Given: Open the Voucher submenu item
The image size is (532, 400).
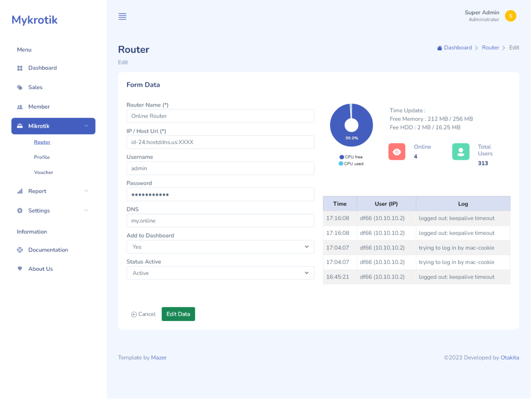Looking at the screenshot, I should click(43, 172).
